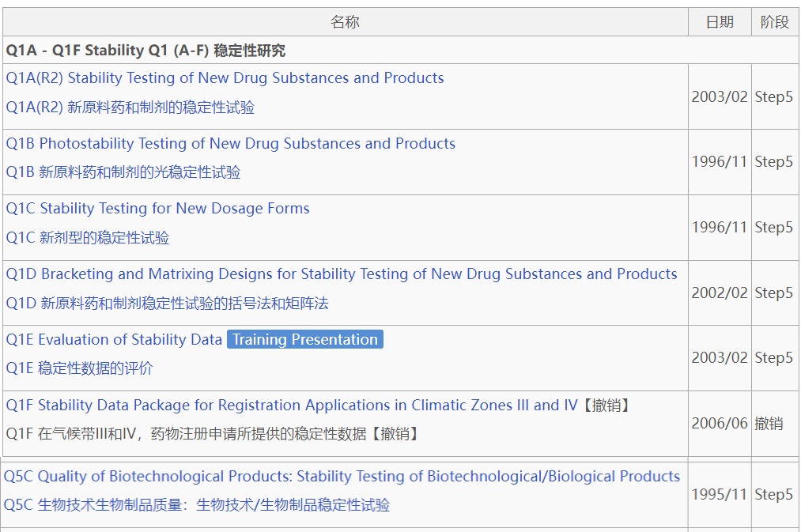
Task: Open Q1D Bracketing and Matrixing Designs link
Action: pyautogui.click(x=341, y=274)
